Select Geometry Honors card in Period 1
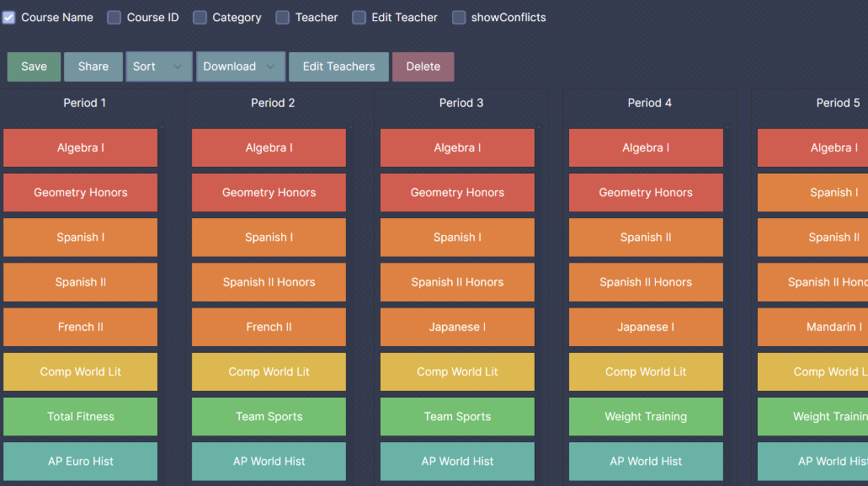868x486 pixels. click(80, 193)
